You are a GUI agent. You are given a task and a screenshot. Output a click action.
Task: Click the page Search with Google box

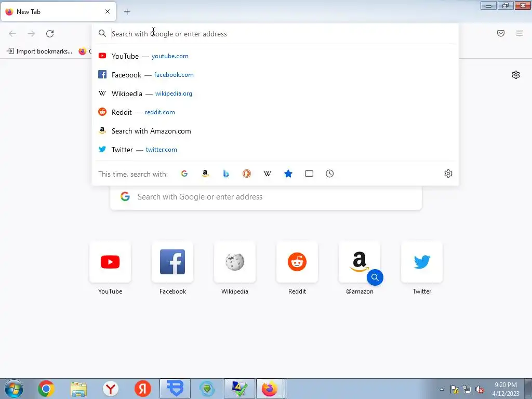(x=266, y=197)
